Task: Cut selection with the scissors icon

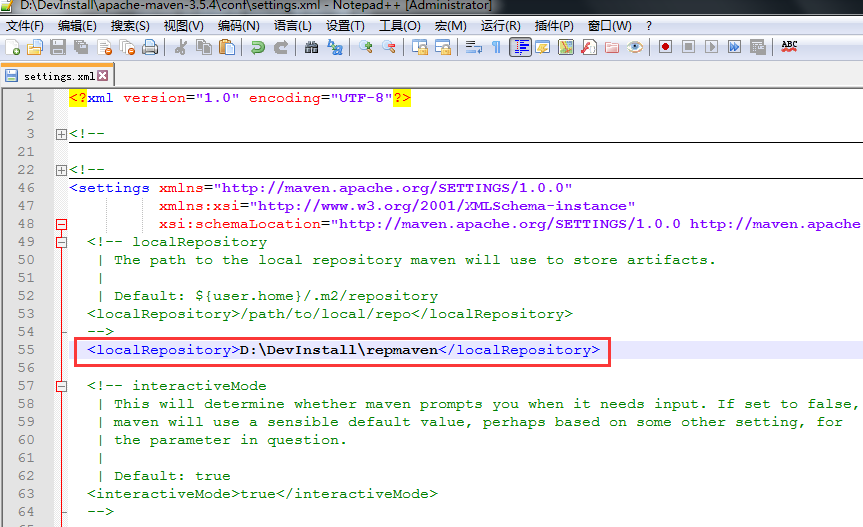Action: click(181, 47)
